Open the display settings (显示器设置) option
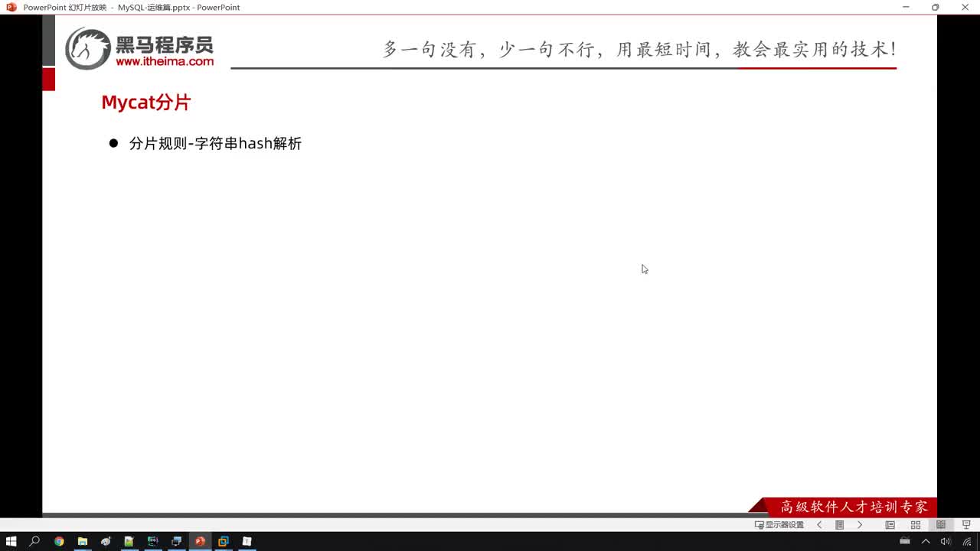Image resolution: width=980 pixels, height=551 pixels. 779,525
